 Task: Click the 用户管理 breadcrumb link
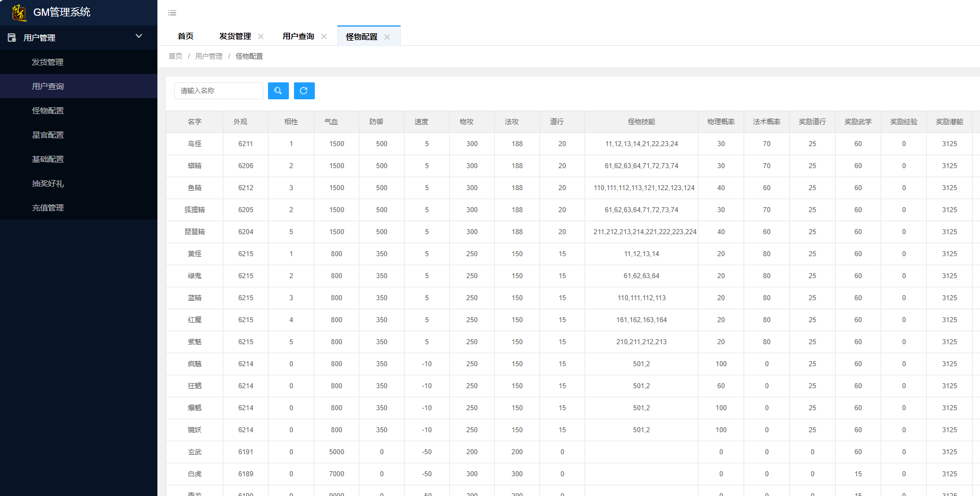click(x=209, y=56)
